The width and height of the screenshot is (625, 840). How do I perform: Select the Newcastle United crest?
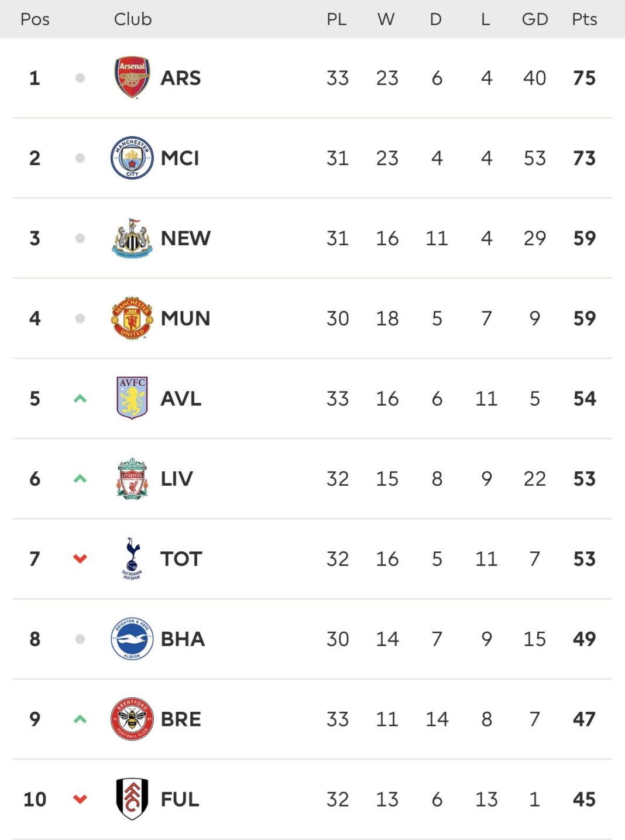(x=132, y=238)
